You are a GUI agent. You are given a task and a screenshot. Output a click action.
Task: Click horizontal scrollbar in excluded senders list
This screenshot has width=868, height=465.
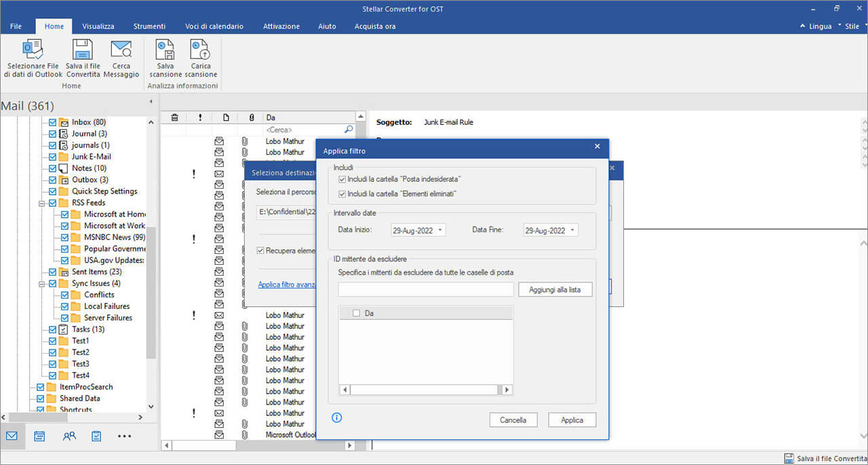click(426, 390)
